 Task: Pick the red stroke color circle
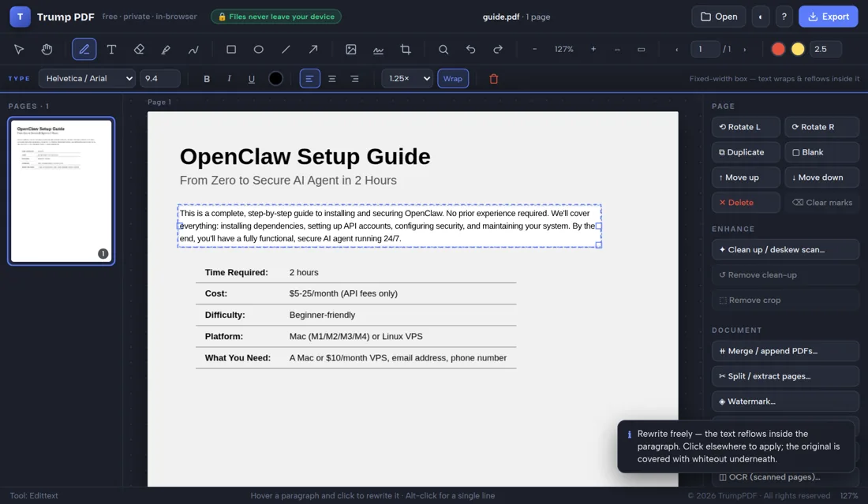[778, 49]
